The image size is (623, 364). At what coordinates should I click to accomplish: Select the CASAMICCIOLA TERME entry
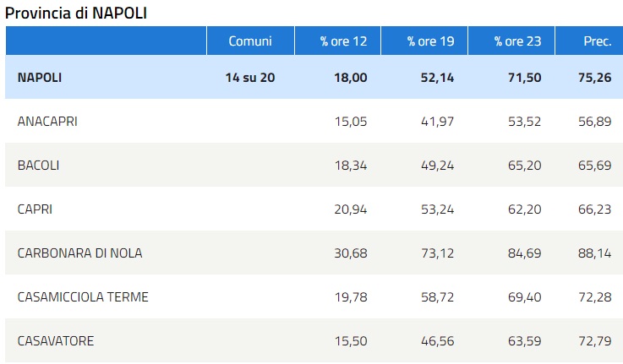[83, 297]
